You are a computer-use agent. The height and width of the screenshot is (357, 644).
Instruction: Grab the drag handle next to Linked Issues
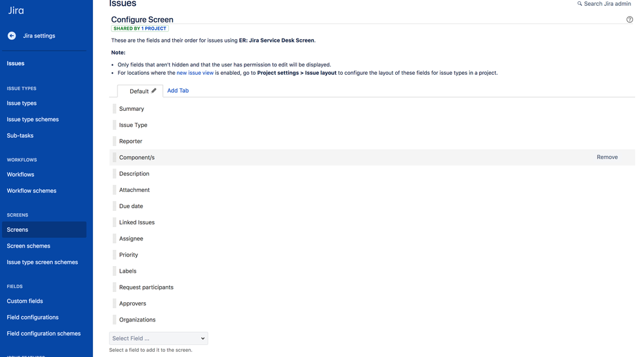[115, 222]
